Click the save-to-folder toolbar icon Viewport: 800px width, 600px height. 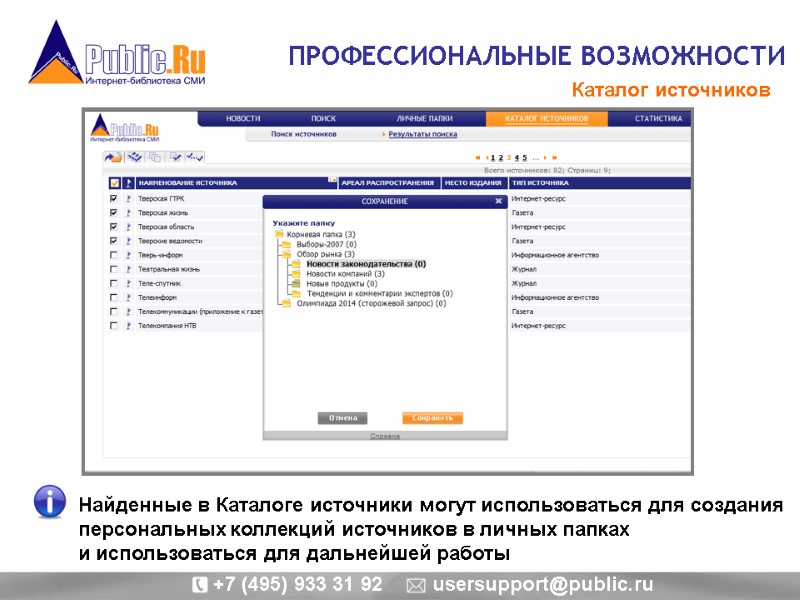tap(113, 158)
